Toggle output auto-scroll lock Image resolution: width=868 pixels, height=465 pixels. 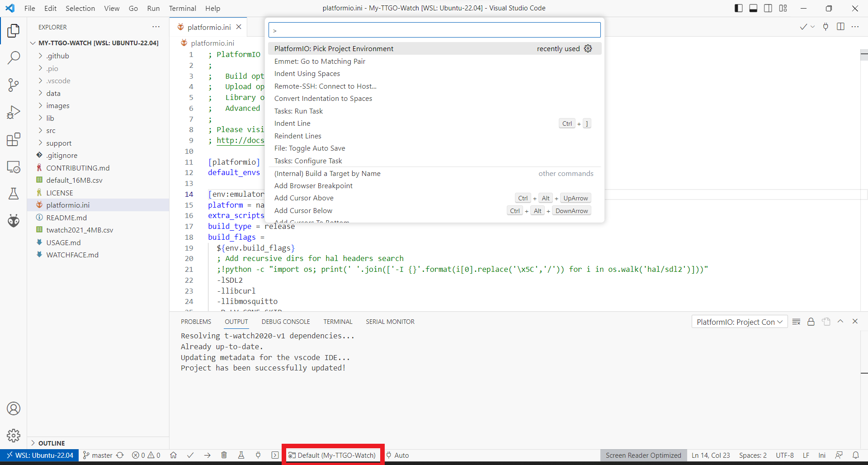pyautogui.click(x=811, y=322)
